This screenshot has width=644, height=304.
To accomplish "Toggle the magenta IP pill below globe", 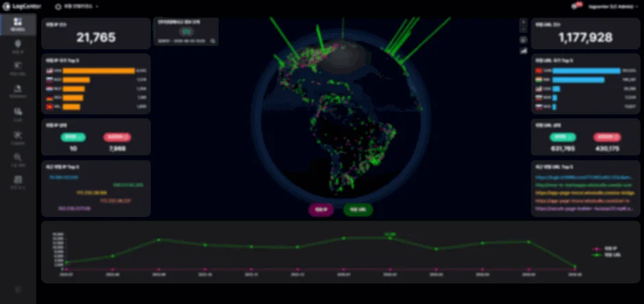I will pos(321,210).
